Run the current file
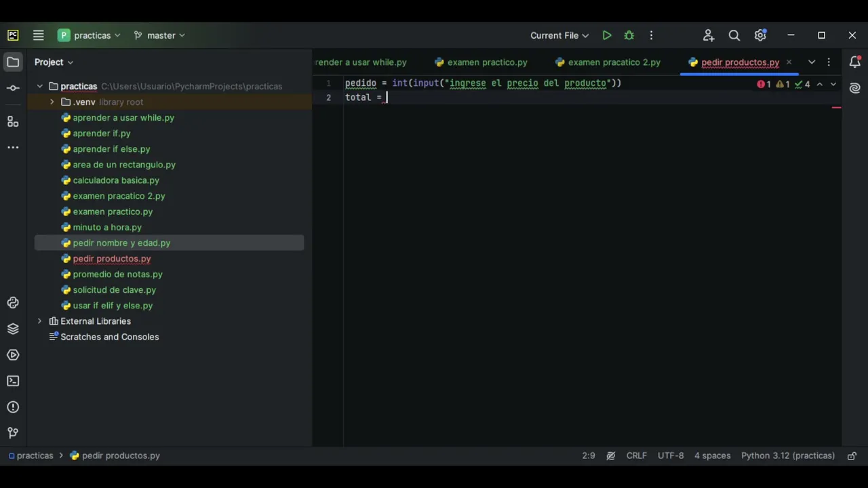This screenshot has height=488, width=868. coord(607,35)
